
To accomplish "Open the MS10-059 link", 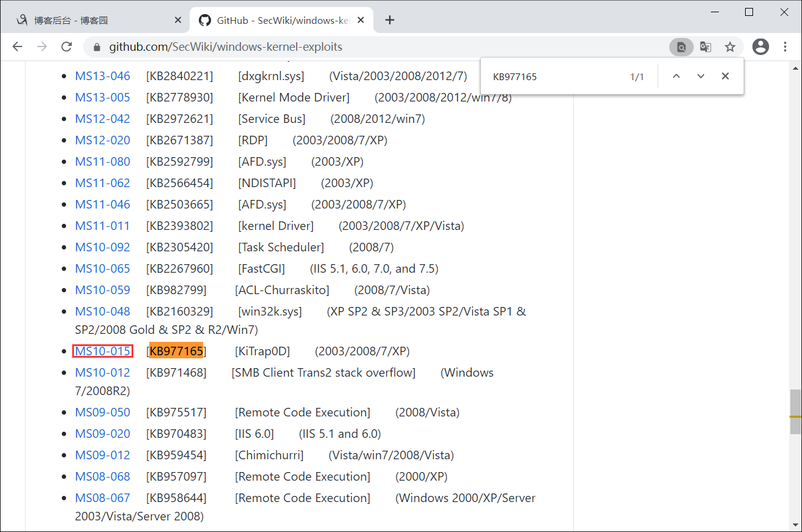I will click(x=103, y=290).
